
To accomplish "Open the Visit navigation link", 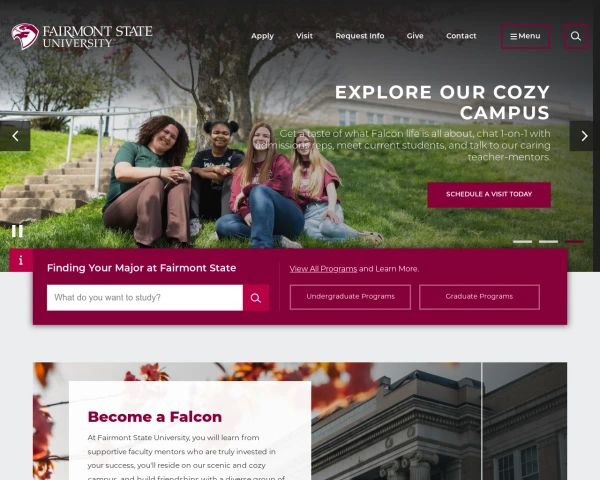I will [x=304, y=36].
